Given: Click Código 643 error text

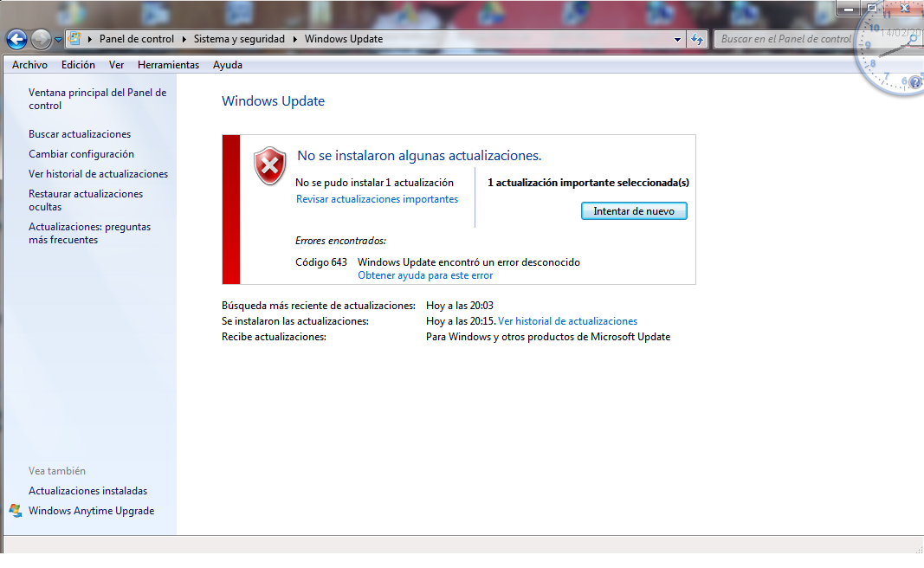Looking at the screenshot, I should click(x=321, y=262).
